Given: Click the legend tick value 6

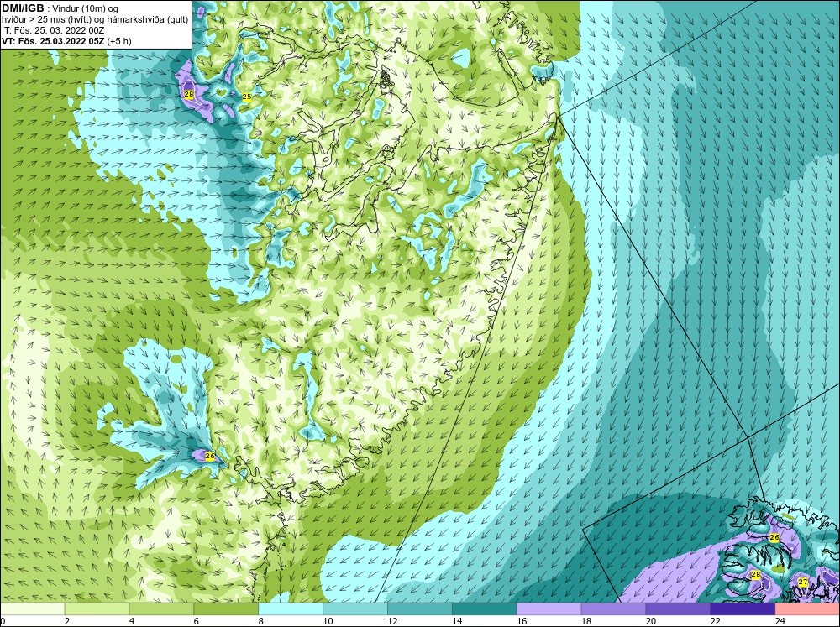Looking at the screenshot, I should coord(196,621).
